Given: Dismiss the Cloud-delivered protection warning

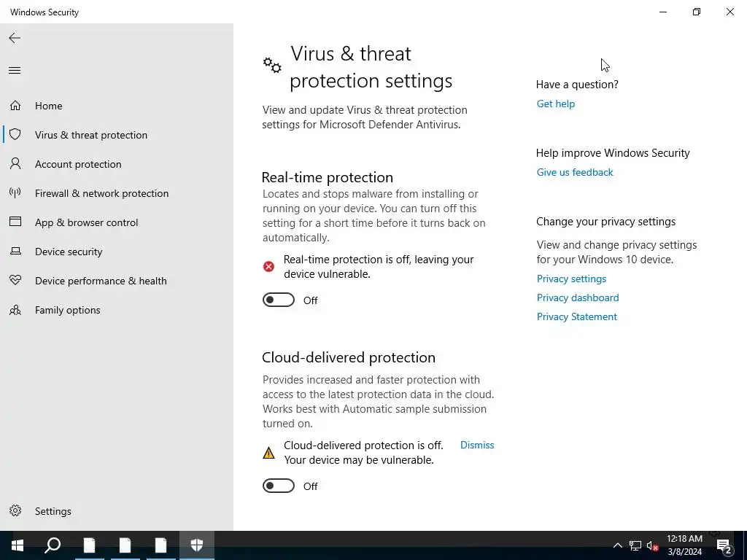Looking at the screenshot, I should coord(477,445).
